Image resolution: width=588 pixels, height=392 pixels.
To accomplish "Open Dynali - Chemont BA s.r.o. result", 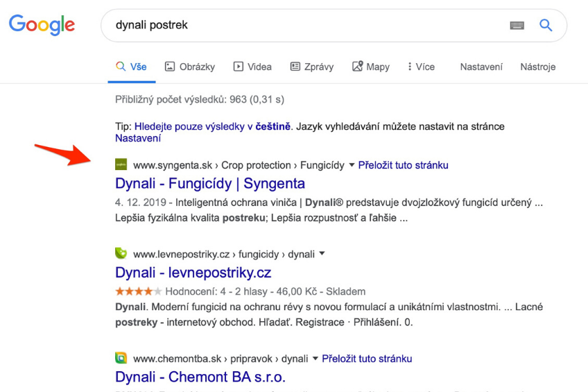I will click(x=200, y=377).
